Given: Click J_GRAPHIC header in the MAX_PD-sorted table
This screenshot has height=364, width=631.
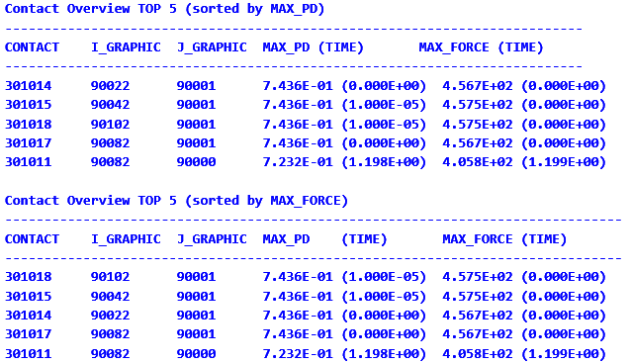Looking at the screenshot, I should (x=212, y=47).
